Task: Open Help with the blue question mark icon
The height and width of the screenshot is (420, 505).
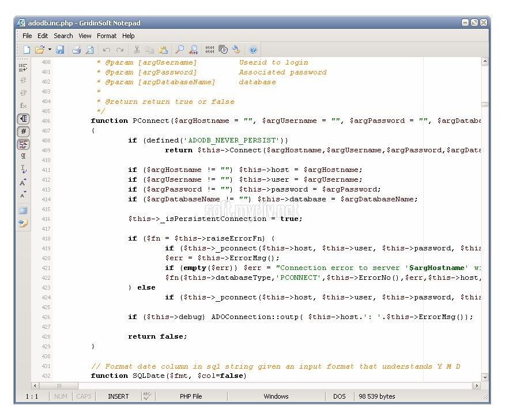Action: click(253, 50)
